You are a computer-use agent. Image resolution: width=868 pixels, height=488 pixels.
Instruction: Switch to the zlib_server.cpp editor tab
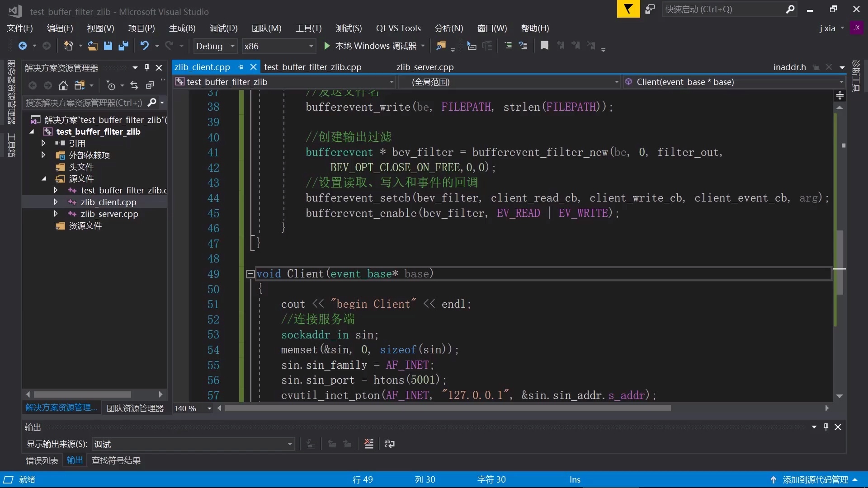point(425,67)
